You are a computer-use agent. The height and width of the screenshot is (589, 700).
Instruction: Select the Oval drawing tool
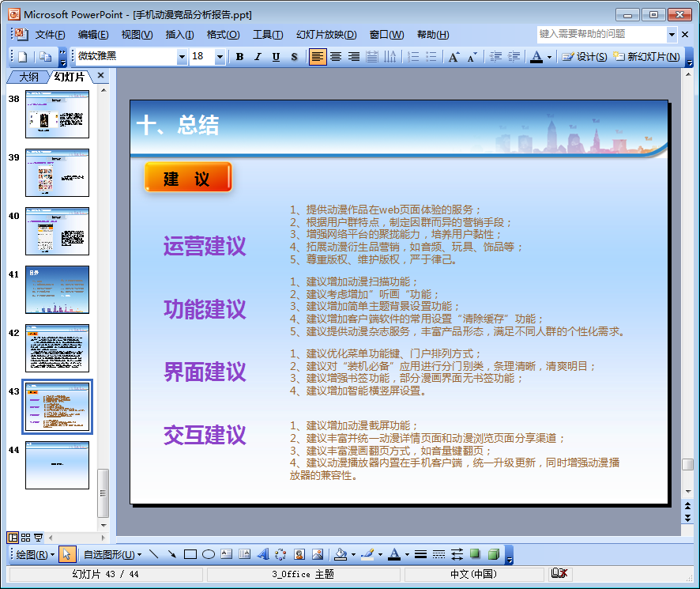pos(209,554)
